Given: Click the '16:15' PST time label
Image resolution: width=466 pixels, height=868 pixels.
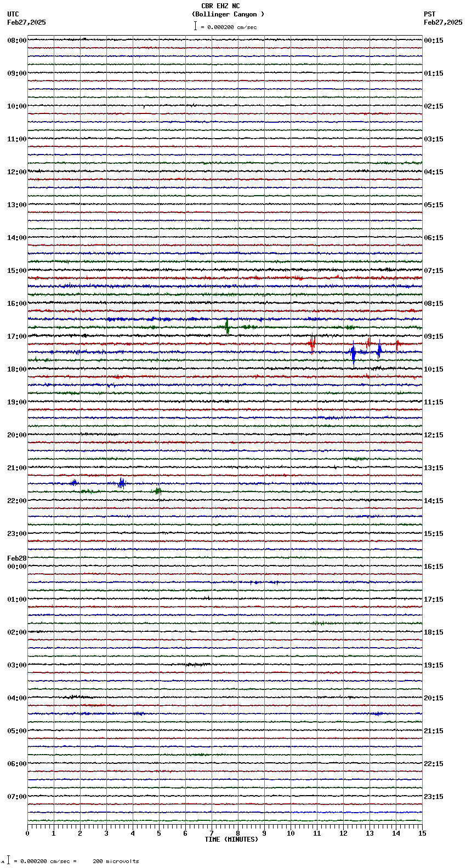Looking at the screenshot, I should click(x=434, y=567).
